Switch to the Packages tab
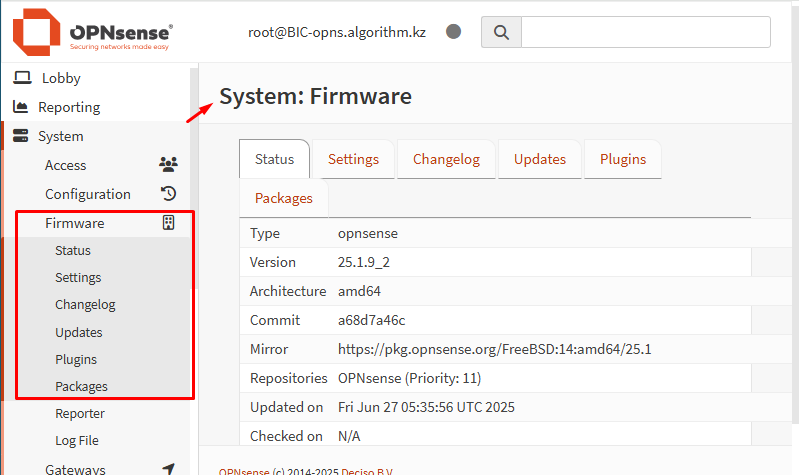This screenshot has height=475, width=799. pyautogui.click(x=284, y=198)
